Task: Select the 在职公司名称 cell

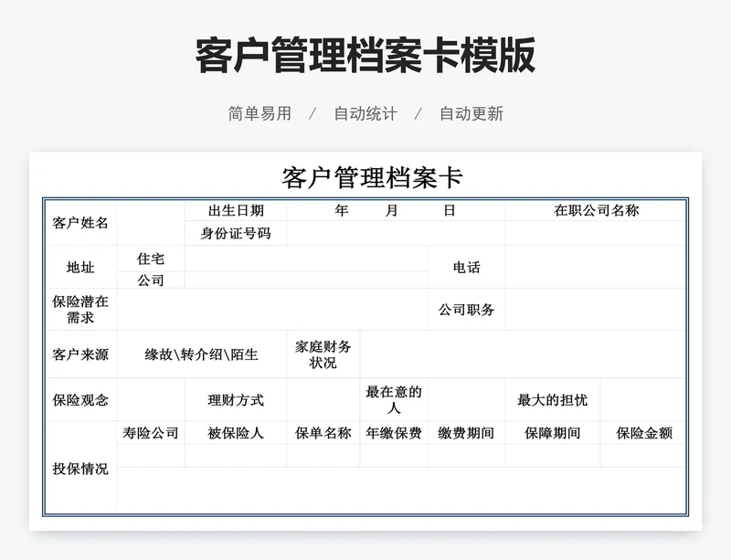Action: [596, 211]
